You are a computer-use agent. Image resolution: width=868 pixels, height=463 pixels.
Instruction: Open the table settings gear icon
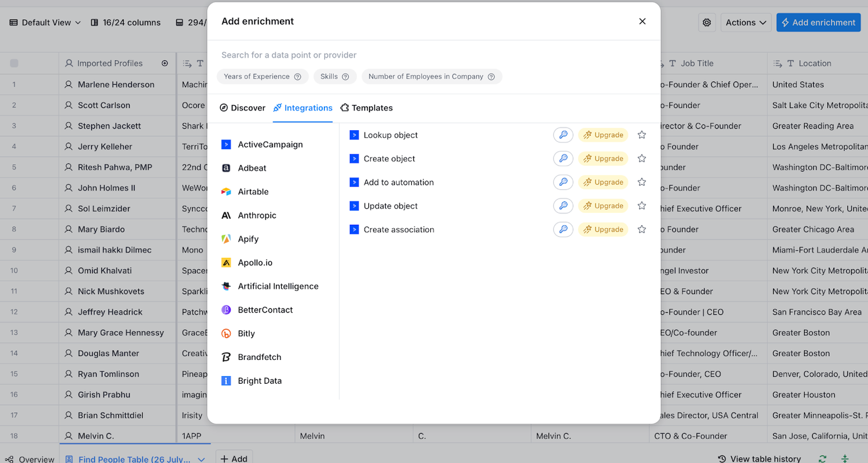(707, 23)
